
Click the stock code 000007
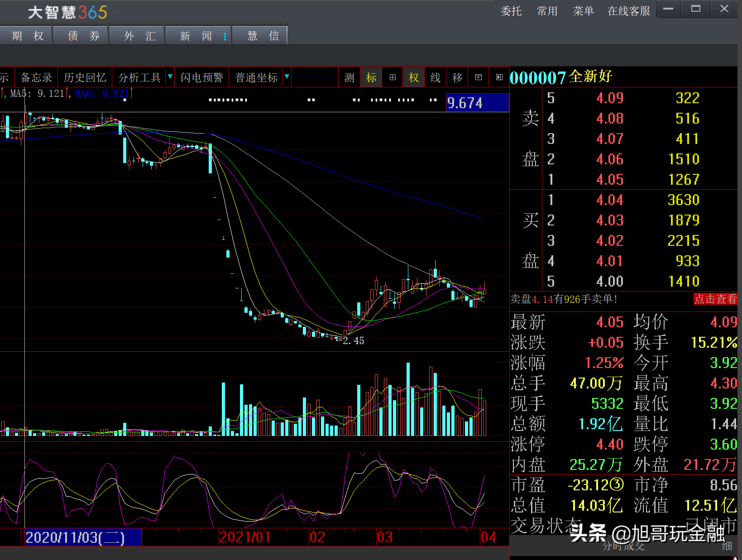538,77
